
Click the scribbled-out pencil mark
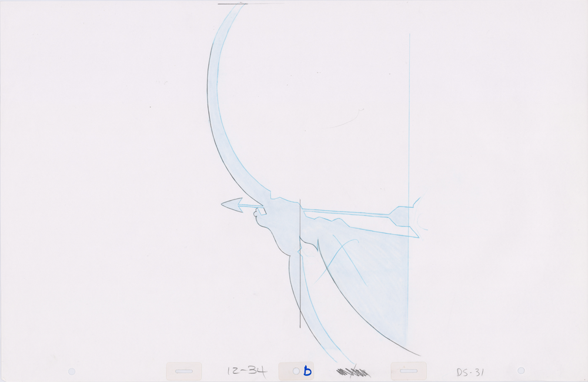coord(353,371)
